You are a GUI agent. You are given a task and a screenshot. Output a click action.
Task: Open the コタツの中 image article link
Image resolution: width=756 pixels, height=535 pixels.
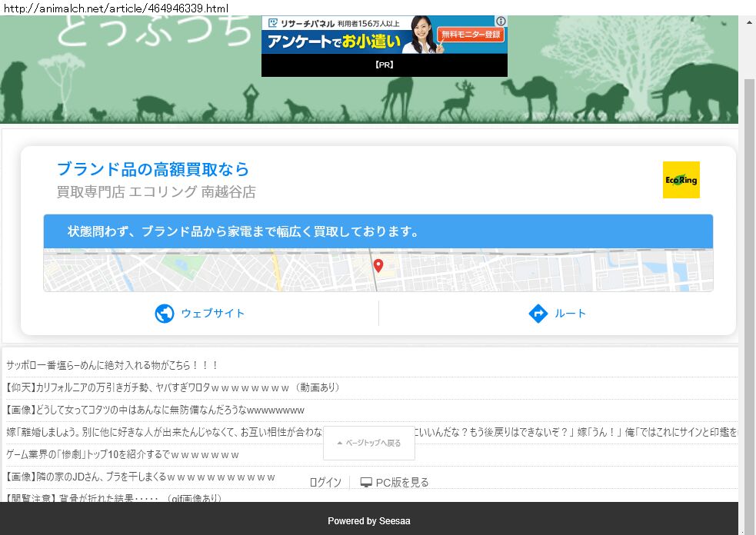click(155, 410)
